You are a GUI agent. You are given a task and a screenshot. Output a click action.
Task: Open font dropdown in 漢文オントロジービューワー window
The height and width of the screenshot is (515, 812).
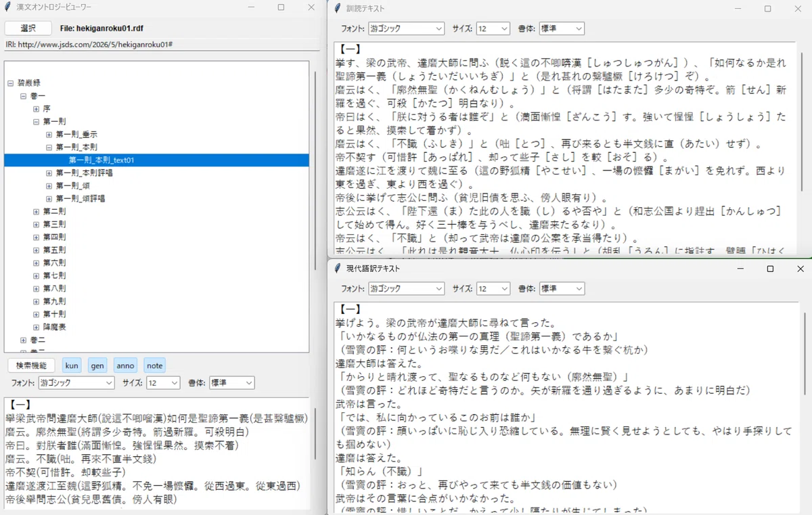pos(76,383)
